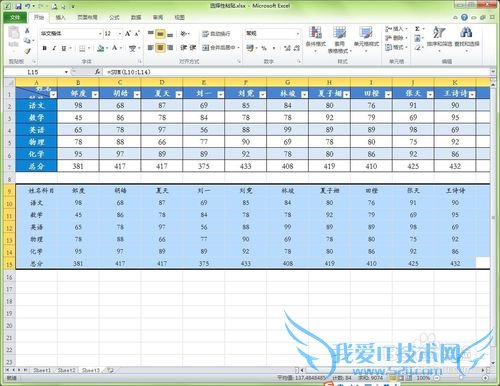500x386 pixels.
Task: Enable wrap text (自动换行)
Action: click(216, 34)
